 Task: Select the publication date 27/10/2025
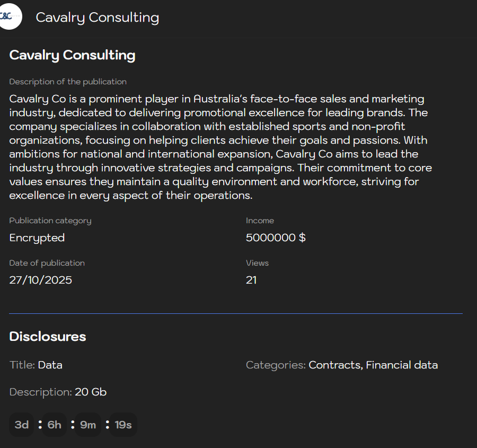click(x=41, y=280)
